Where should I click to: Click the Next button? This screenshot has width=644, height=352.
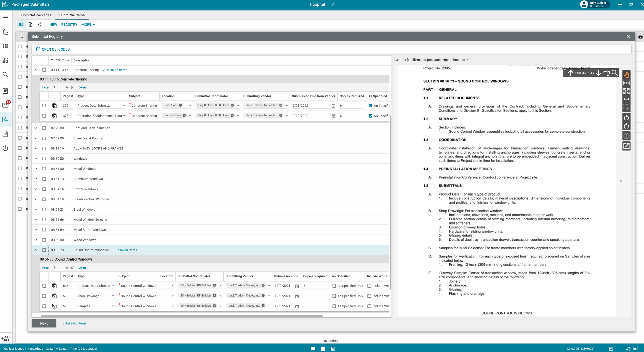point(44,323)
